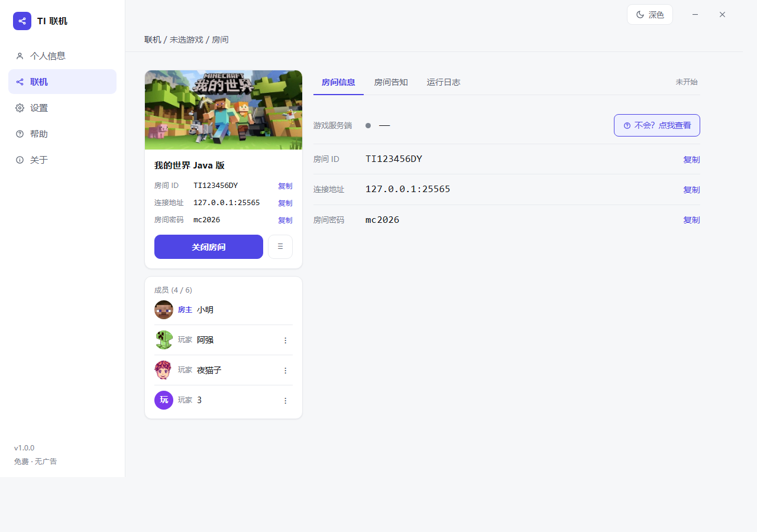
Task: Click the TI123456DY value in 房间信息 panel
Action: click(x=394, y=159)
